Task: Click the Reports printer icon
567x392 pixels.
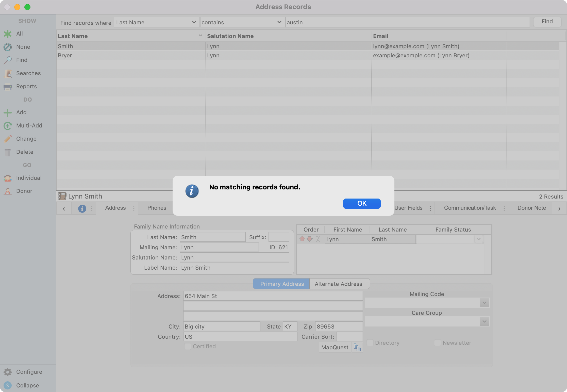Action: click(x=8, y=87)
